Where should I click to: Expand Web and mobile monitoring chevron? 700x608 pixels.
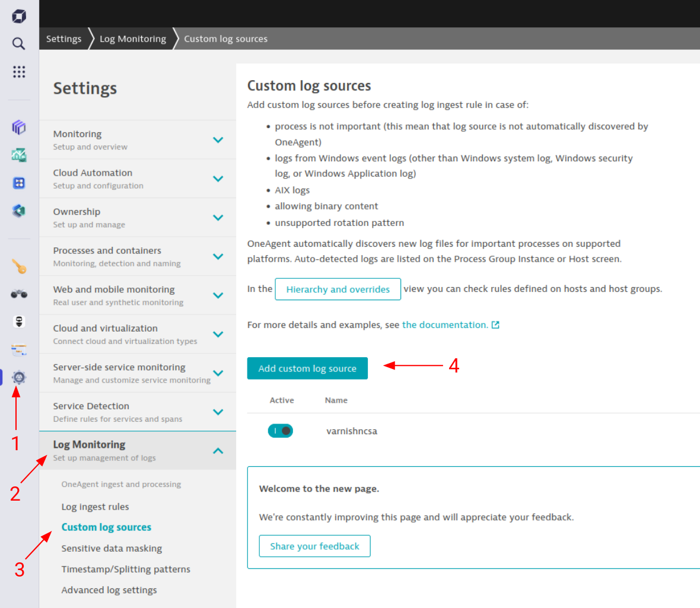(x=218, y=295)
